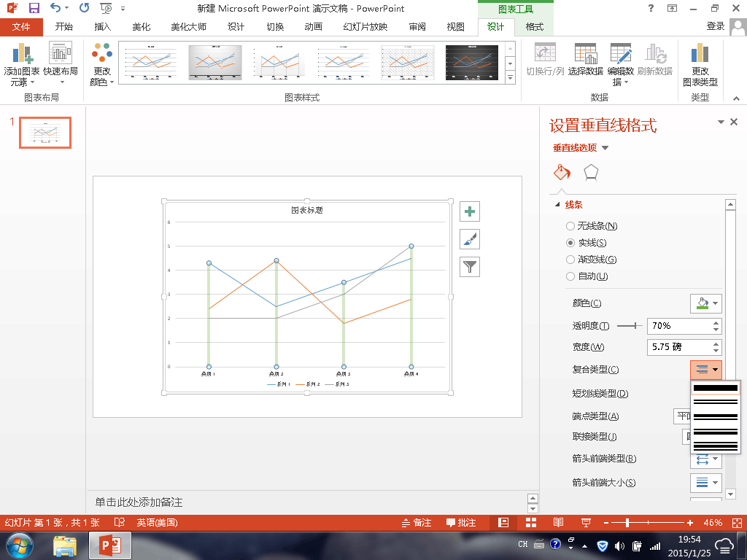Select Fill & Line paint bucket tab
The image size is (747, 560).
(562, 172)
